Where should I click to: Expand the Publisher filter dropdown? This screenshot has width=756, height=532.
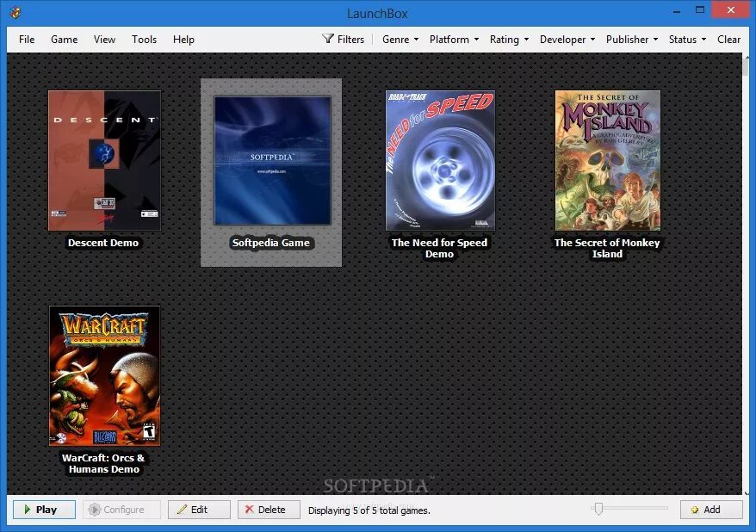(x=632, y=40)
